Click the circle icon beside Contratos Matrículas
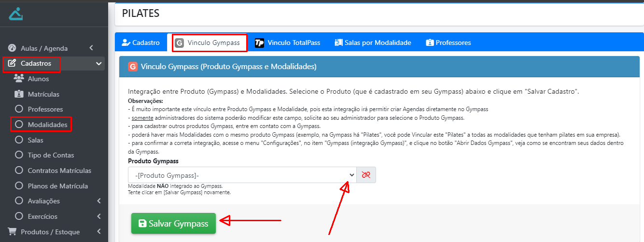The height and width of the screenshot is (242, 644). [x=19, y=170]
